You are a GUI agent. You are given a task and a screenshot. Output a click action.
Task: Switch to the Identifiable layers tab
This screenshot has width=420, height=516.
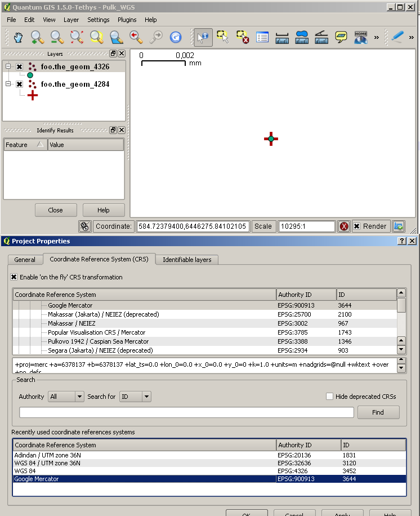tap(187, 260)
